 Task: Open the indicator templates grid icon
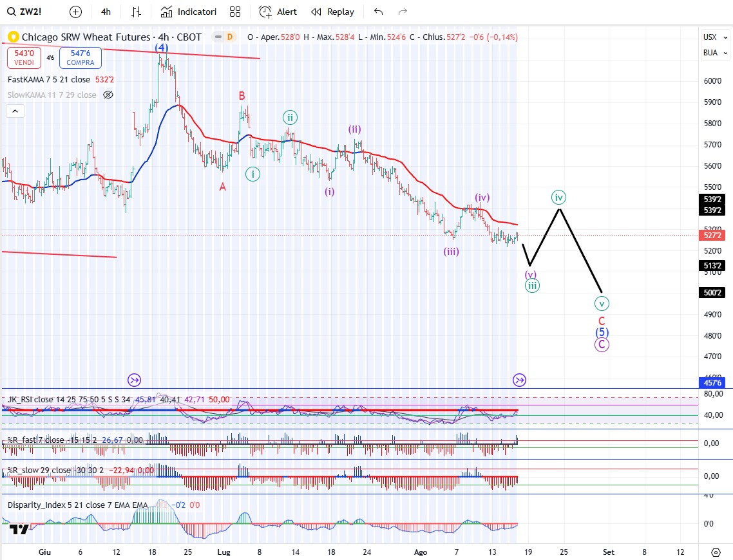point(235,12)
